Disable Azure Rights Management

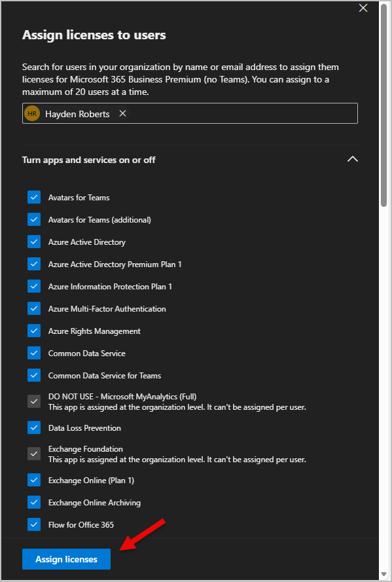(x=33, y=331)
